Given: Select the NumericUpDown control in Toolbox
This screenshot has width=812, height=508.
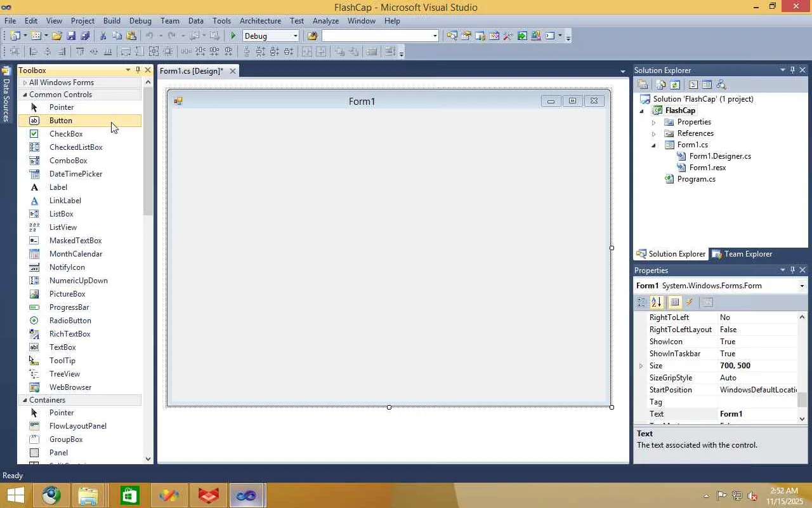Looking at the screenshot, I should click(x=79, y=281).
